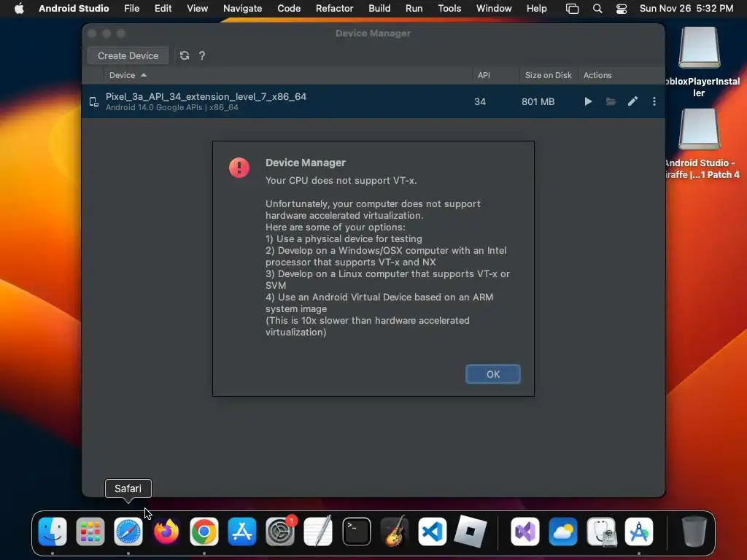Screen dimensions: 747x560
Task: Open Device Manager help question mark
Action: 202,55
